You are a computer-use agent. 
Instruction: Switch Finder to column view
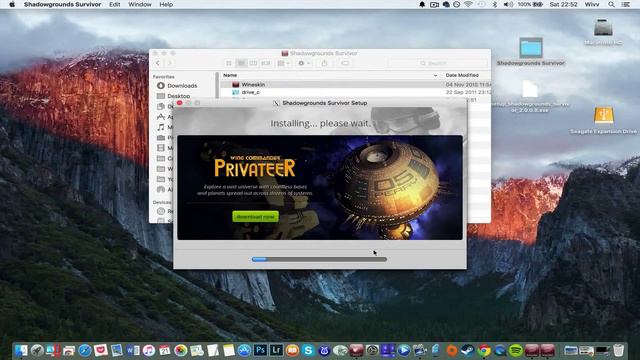253,63
